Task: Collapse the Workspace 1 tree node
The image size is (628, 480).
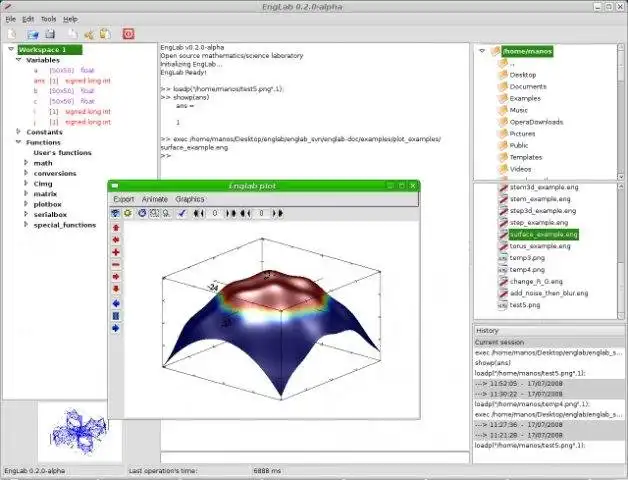Action: pos(11,49)
